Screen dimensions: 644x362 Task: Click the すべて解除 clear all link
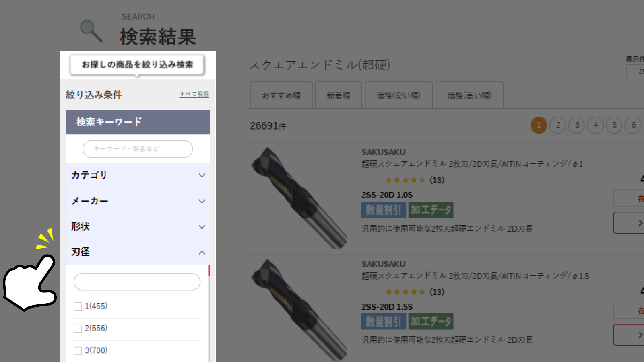pyautogui.click(x=194, y=94)
